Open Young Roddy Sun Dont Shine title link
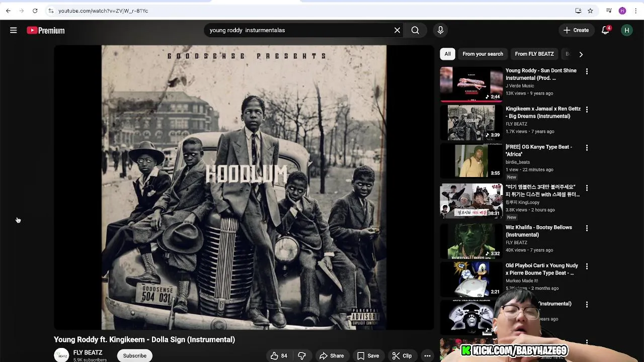 pos(541,74)
